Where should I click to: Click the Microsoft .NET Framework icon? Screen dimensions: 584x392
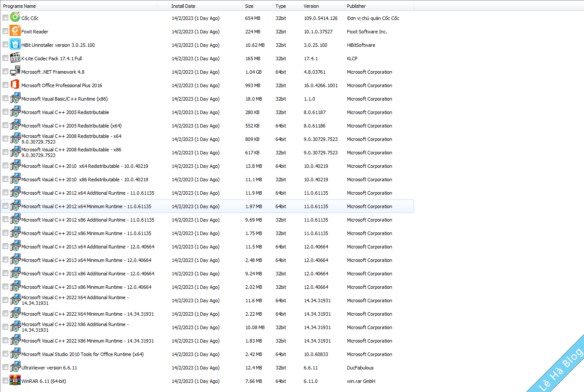[x=15, y=72]
